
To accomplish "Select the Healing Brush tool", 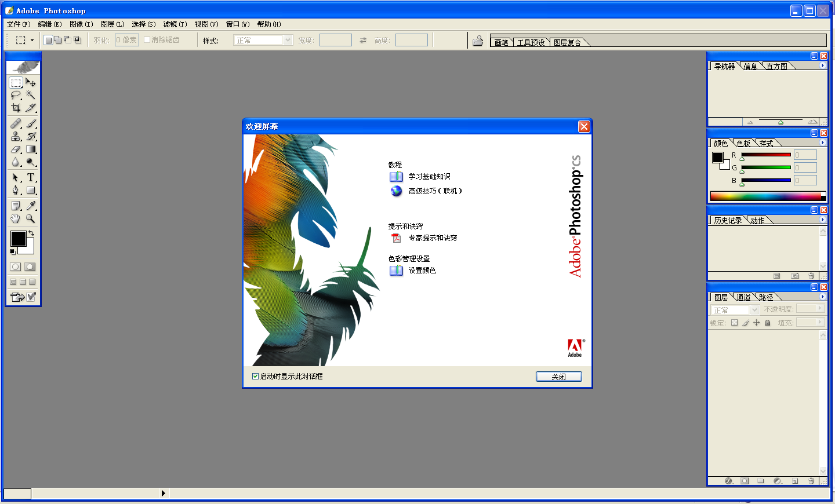I will (16, 123).
